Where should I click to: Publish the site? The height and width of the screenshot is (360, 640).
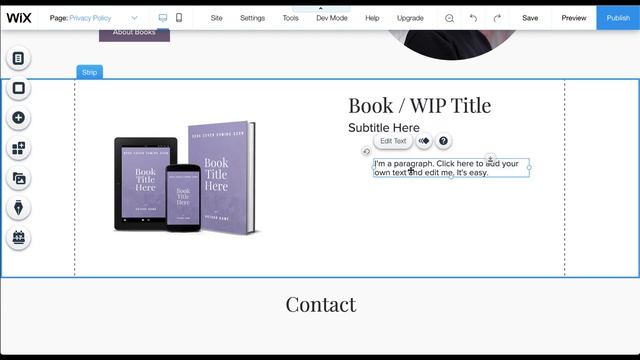[618, 18]
